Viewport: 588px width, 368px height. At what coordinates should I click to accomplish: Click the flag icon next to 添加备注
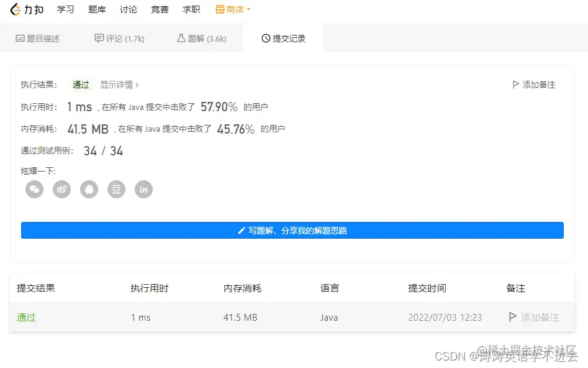(x=515, y=85)
